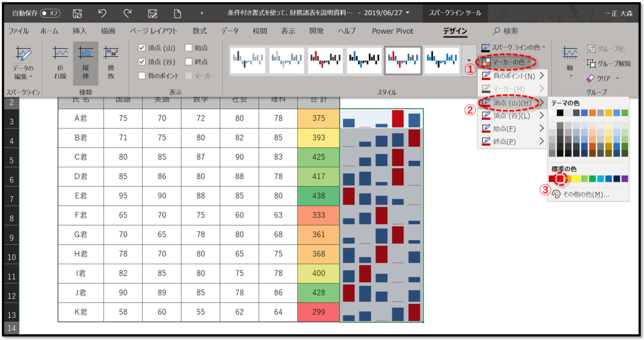Switch to the 数式 tab
Screen dimensions: 644x340
(200, 31)
